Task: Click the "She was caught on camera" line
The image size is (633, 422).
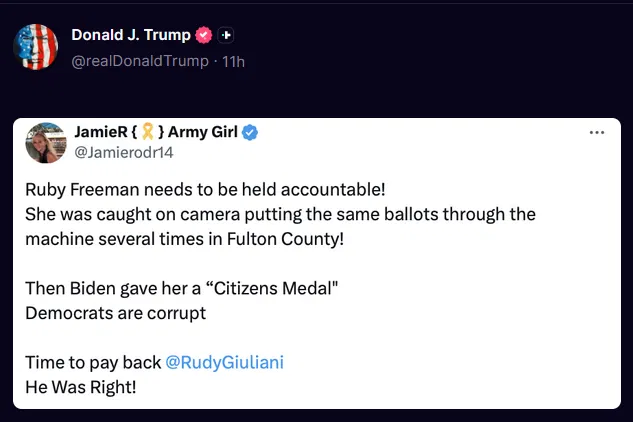Action: 280,214
